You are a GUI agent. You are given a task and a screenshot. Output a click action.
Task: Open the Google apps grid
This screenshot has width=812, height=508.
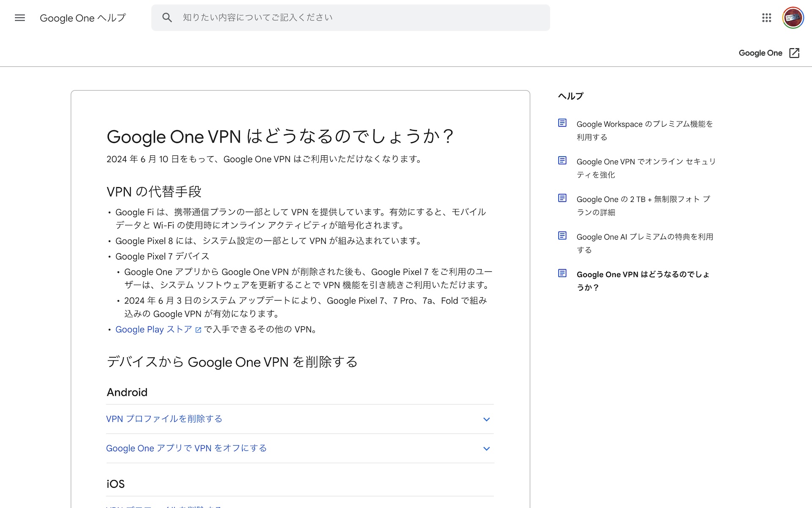[766, 18]
